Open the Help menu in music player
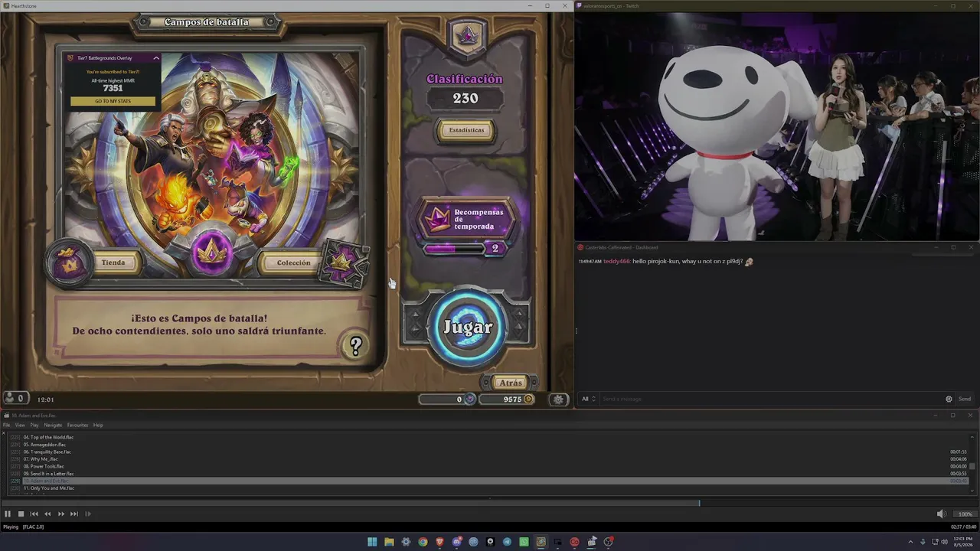980x551 pixels. click(98, 425)
